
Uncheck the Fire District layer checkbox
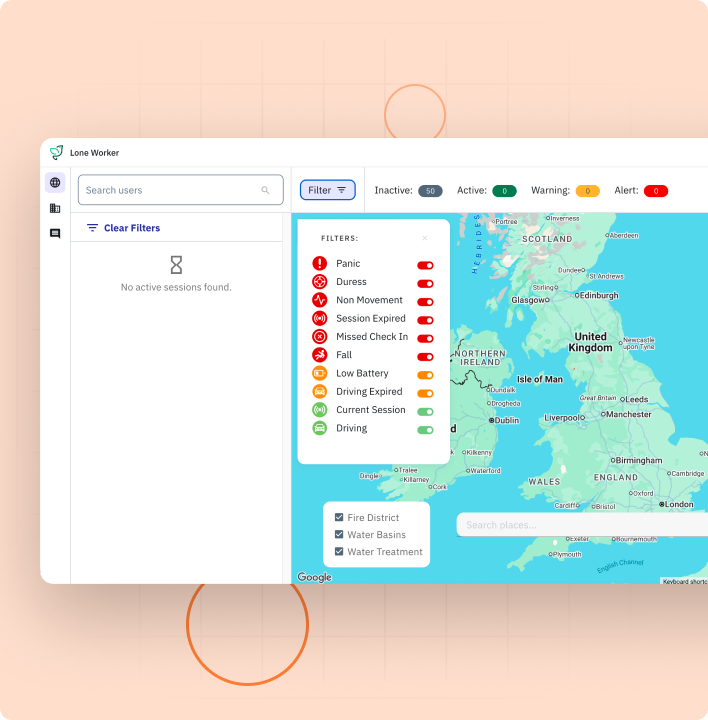tap(339, 518)
